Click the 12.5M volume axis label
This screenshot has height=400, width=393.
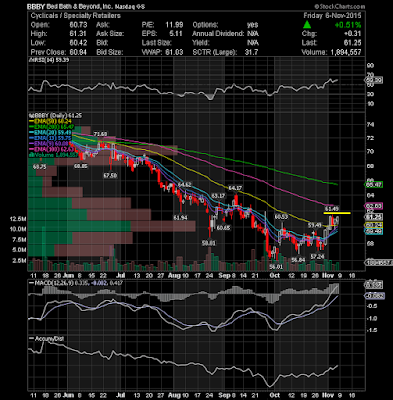pyautogui.click(x=18, y=219)
